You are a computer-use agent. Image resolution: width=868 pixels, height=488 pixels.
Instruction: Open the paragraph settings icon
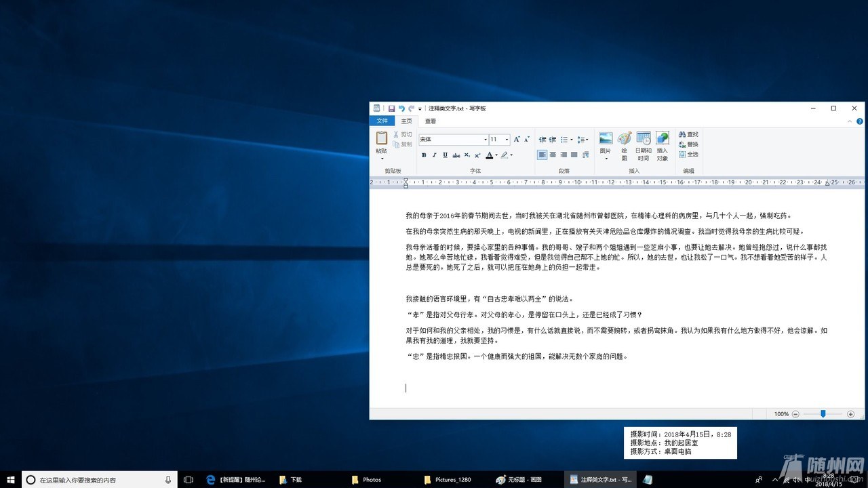pyautogui.click(x=585, y=155)
